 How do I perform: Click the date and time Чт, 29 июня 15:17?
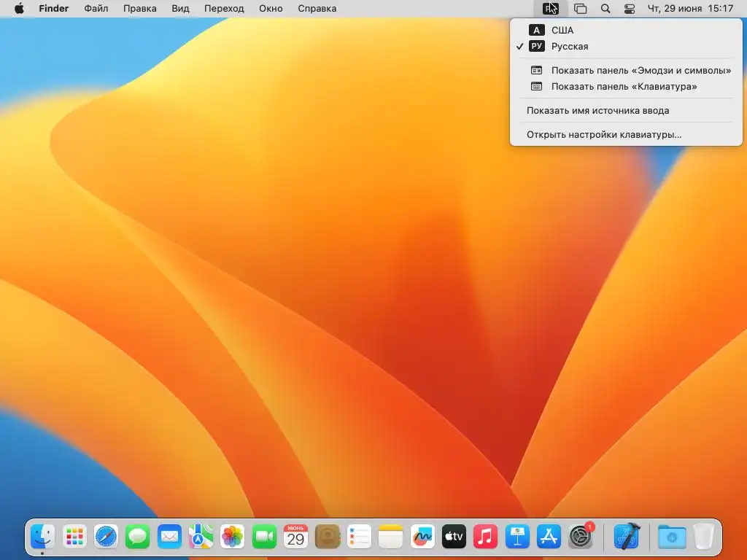[690, 9]
